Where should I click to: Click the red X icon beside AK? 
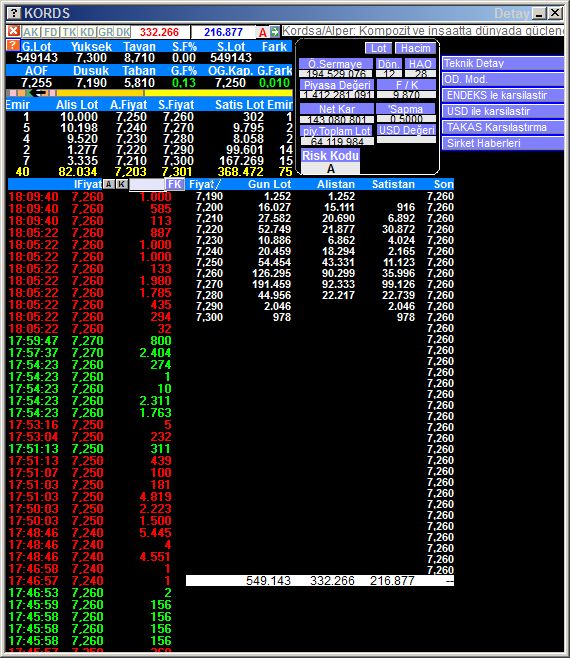[x=13, y=31]
